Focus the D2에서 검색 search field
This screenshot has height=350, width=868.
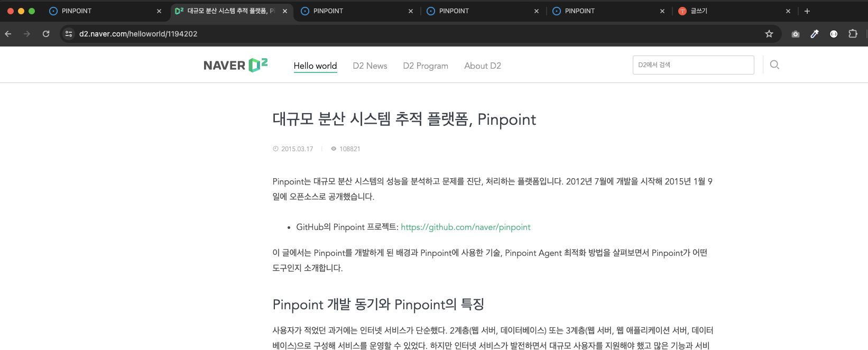click(x=693, y=65)
